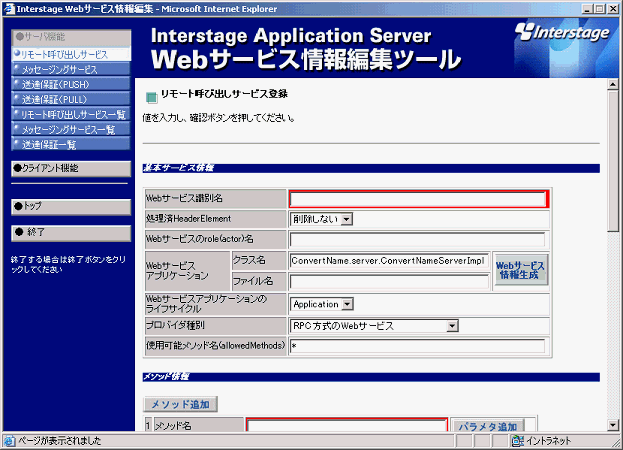Click the ファイル名 input field

click(389, 282)
